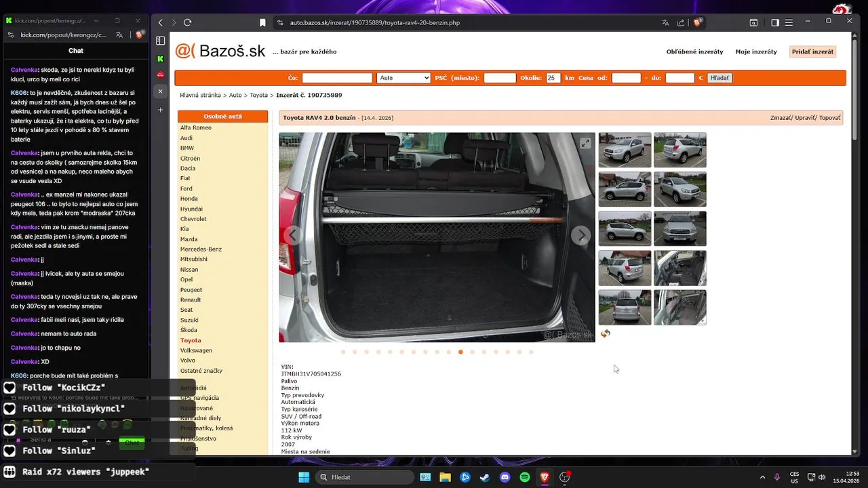The image size is (868, 488).
Task: Toggle vertical tabs panel icon
Action: pyautogui.click(x=161, y=41)
